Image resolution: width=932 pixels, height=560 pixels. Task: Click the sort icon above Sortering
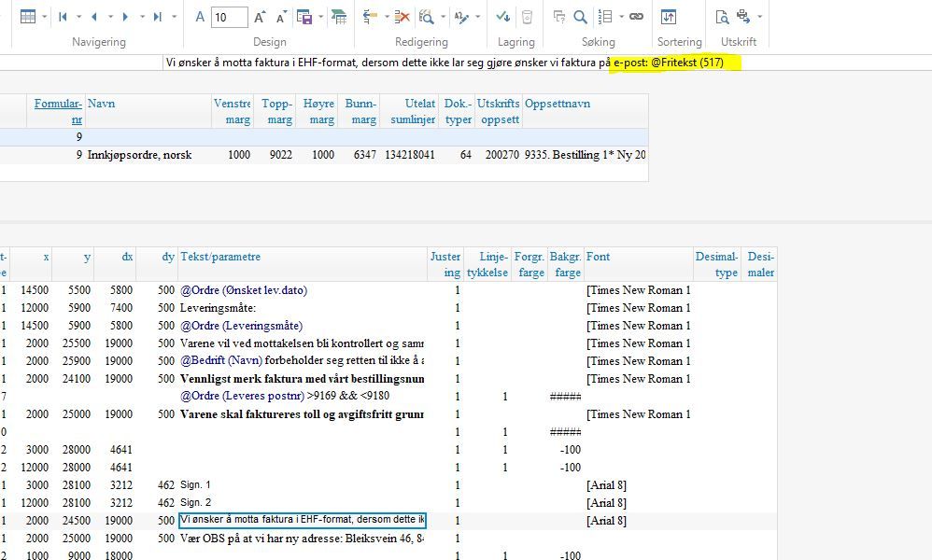(669, 17)
